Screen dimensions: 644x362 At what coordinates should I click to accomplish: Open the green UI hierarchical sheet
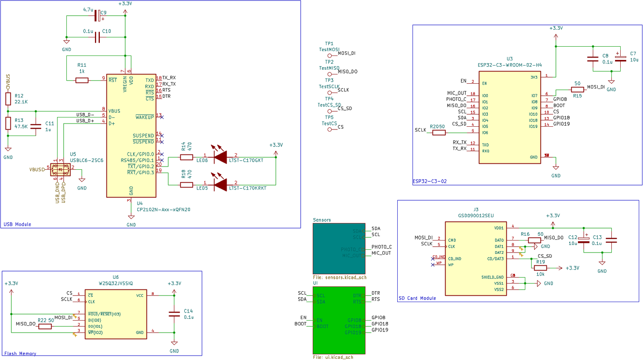pos(339,320)
